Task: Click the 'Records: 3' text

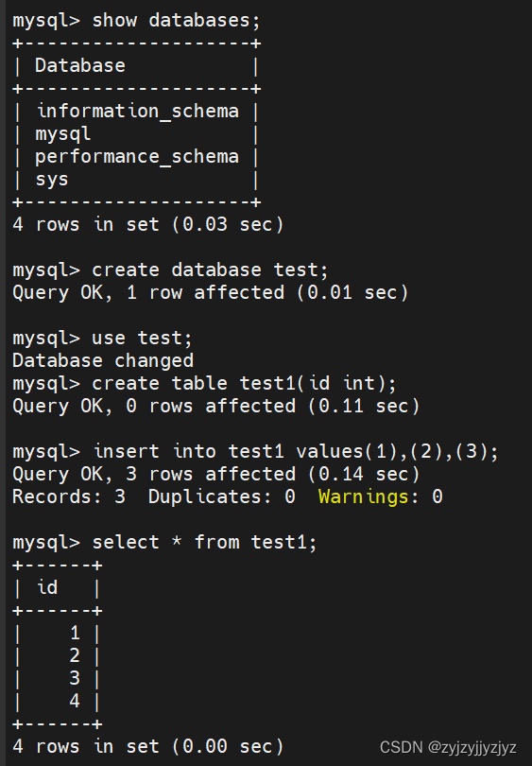Action: click(69, 496)
